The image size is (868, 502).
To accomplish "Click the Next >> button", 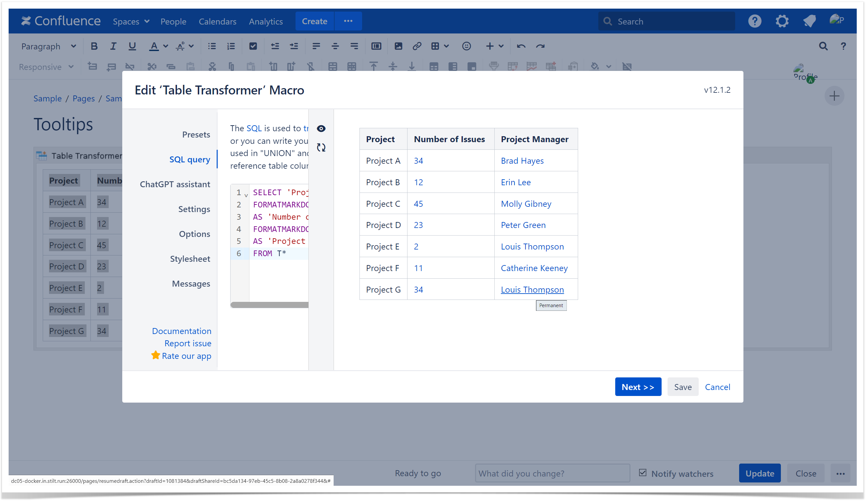I will coord(638,387).
